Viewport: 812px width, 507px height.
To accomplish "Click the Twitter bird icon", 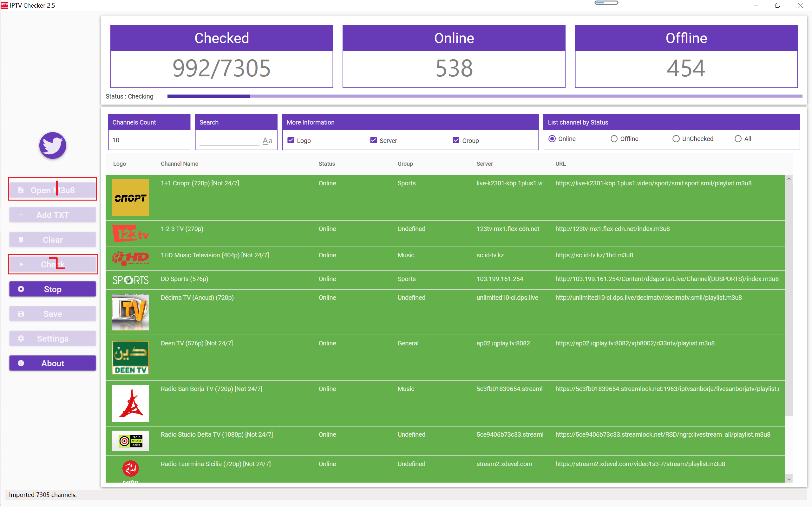I will (53, 145).
